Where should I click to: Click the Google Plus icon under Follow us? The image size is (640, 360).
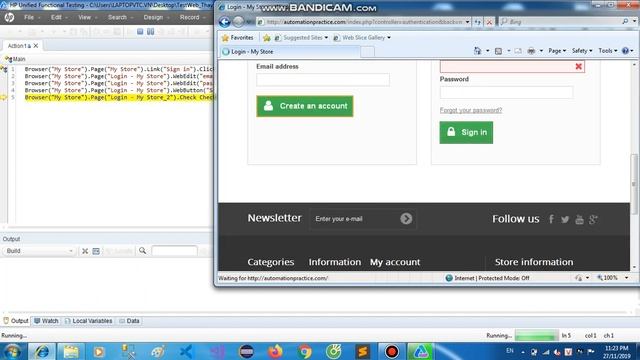click(593, 220)
